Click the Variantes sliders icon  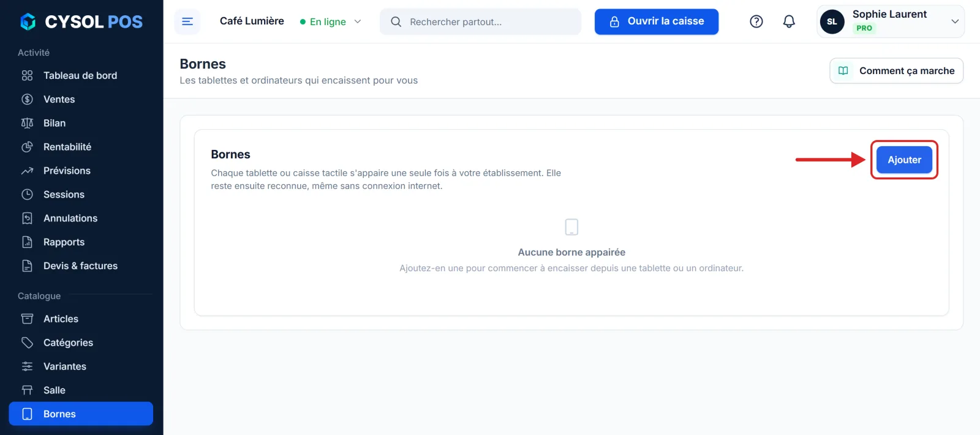[x=27, y=366]
